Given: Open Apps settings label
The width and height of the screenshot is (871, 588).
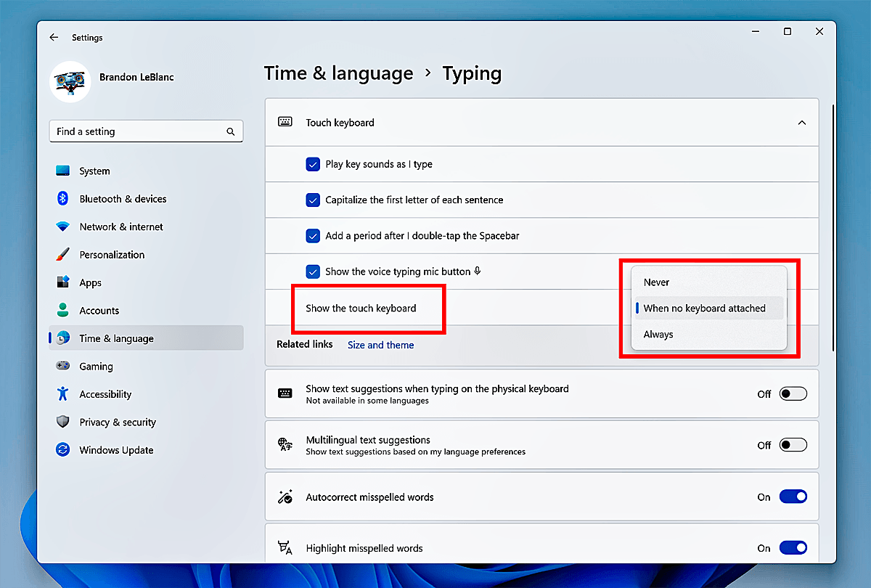Looking at the screenshot, I should point(90,283).
